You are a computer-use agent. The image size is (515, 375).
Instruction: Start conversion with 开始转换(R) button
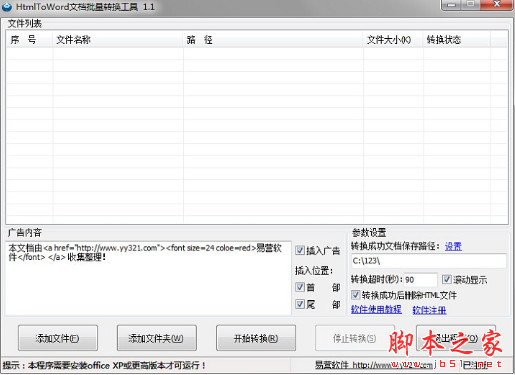click(x=256, y=338)
